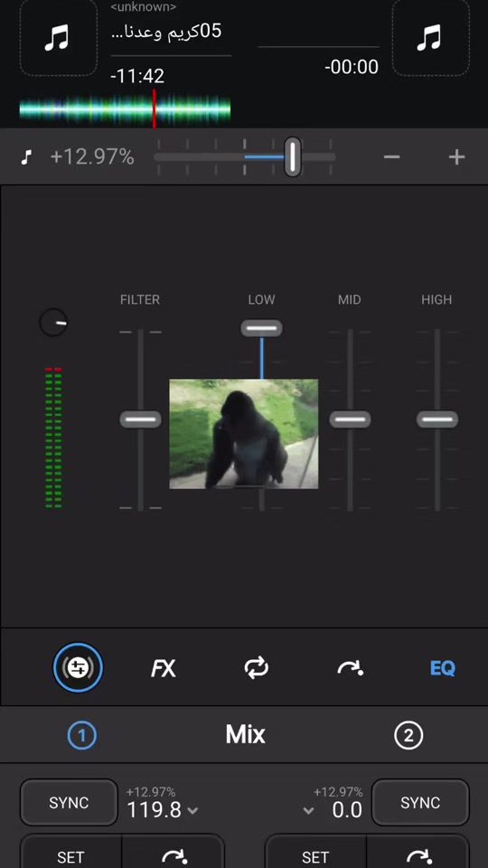Click the -11:42 remaining time text
The image size is (488, 868).
coord(137,76)
